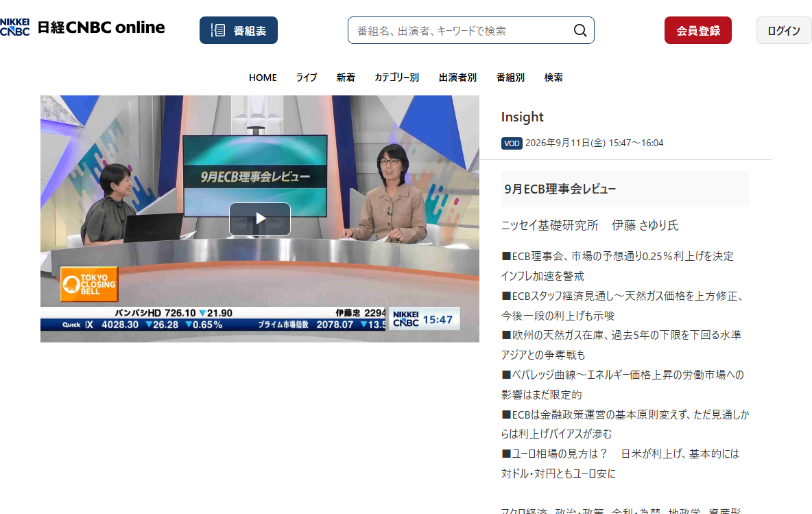Open 出演者別 navigation item
The image size is (812, 514).
(457, 78)
